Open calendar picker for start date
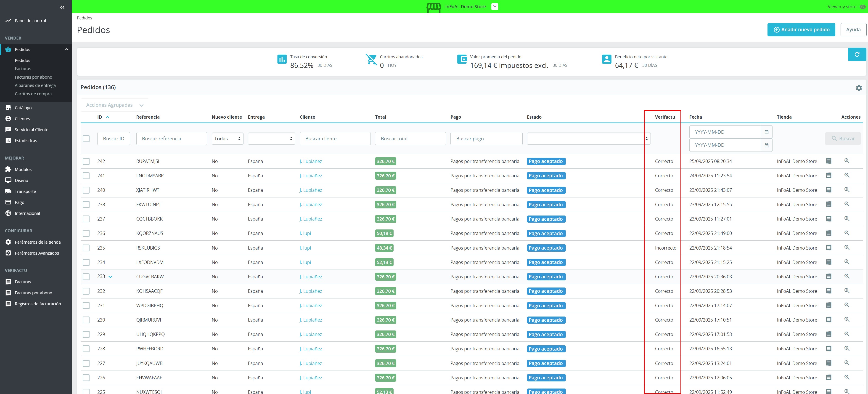Image resolution: width=868 pixels, height=394 pixels. [x=766, y=132]
